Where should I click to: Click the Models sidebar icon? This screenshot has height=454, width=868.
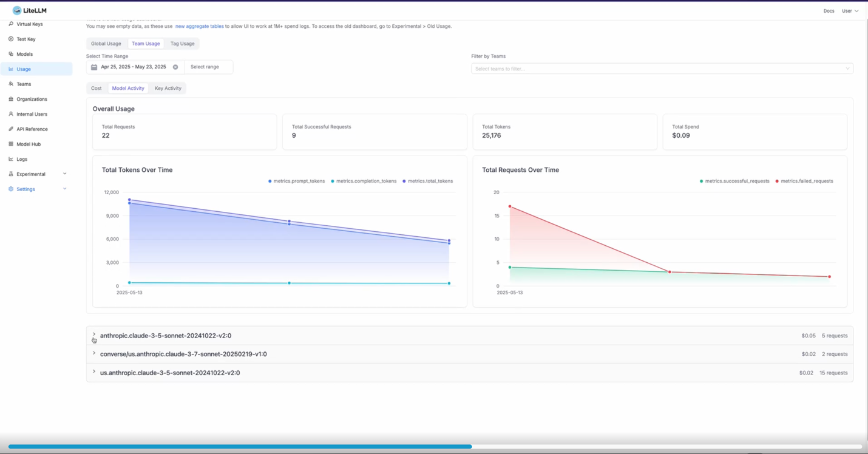[10, 54]
